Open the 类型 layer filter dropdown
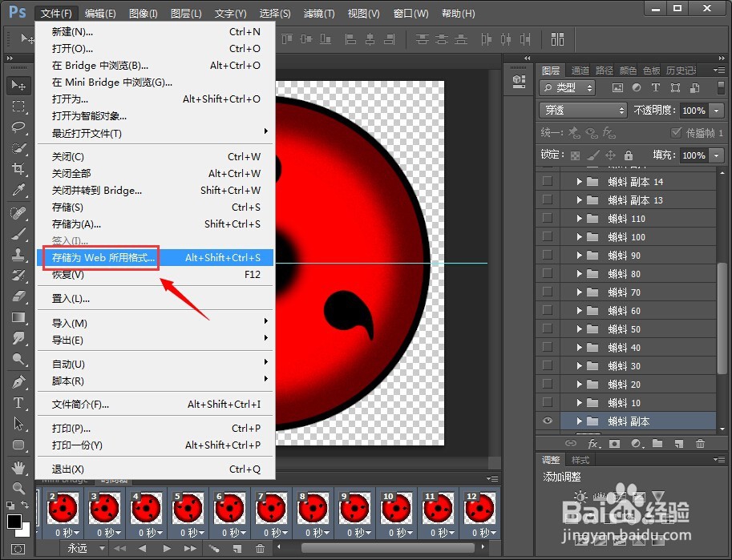 pyautogui.click(x=567, y=87)
